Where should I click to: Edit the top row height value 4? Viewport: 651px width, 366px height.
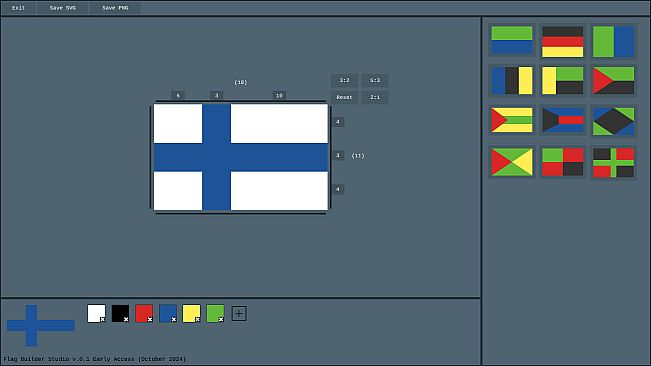[338, 122]
